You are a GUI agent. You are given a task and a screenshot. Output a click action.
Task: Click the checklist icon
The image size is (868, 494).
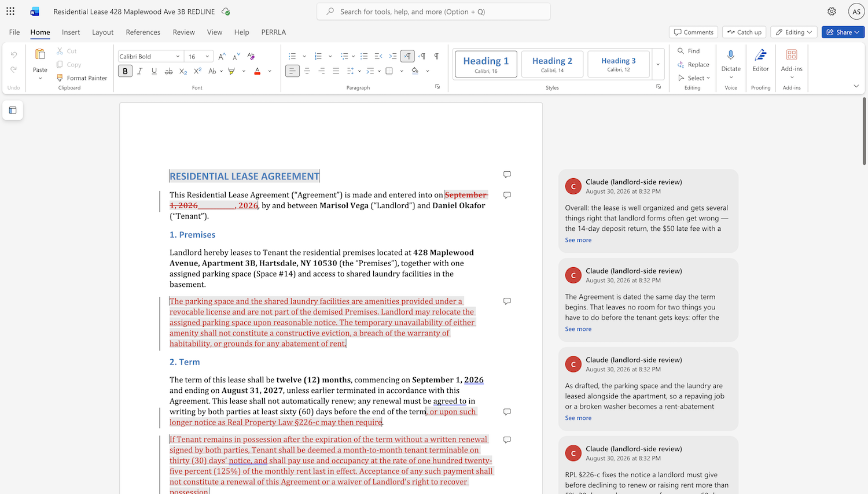click(364, 57)
